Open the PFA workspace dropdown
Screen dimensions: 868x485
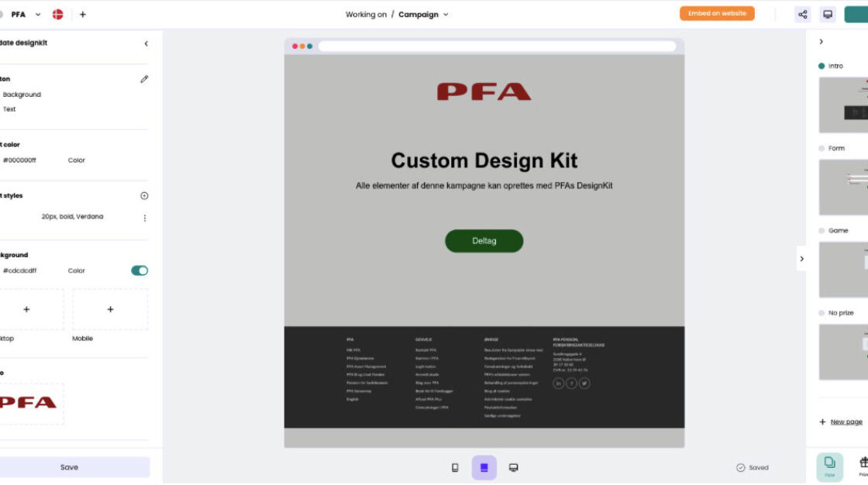tap(38, 15)
